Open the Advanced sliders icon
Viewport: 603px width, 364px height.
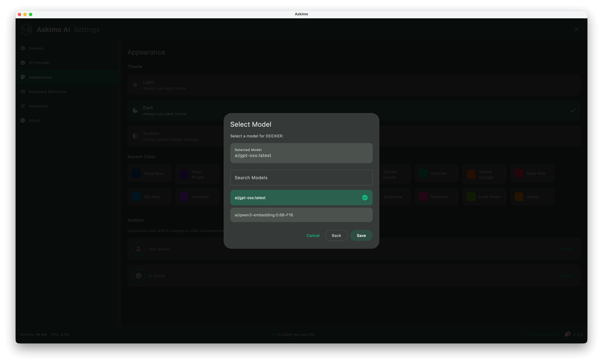point(23,106)
